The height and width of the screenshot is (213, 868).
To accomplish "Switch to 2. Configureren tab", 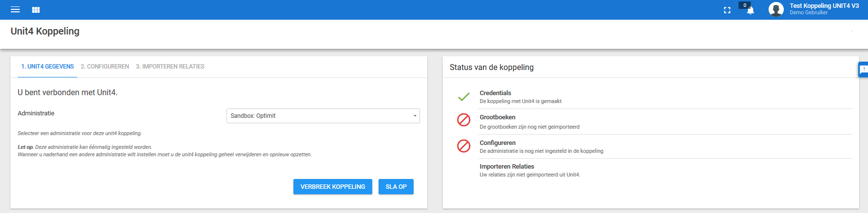I will pos(105,67).
